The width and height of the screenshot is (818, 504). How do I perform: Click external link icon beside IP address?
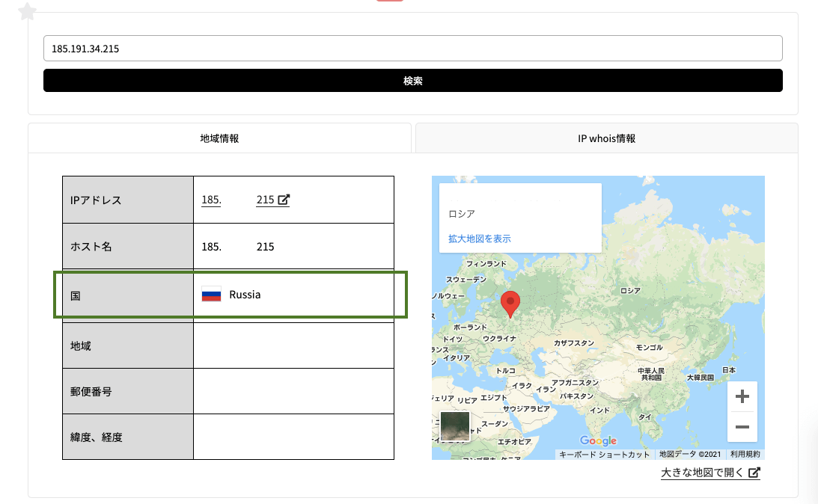284,200
